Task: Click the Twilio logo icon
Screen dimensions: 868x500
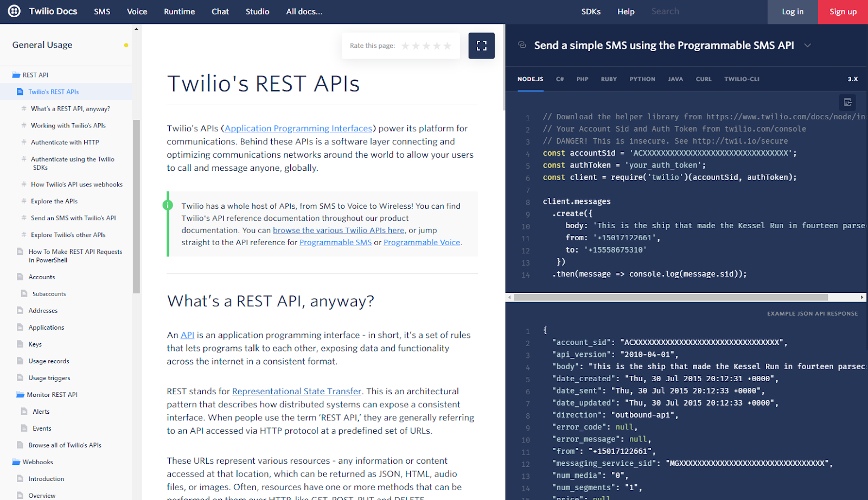Action: coord(14,11)
